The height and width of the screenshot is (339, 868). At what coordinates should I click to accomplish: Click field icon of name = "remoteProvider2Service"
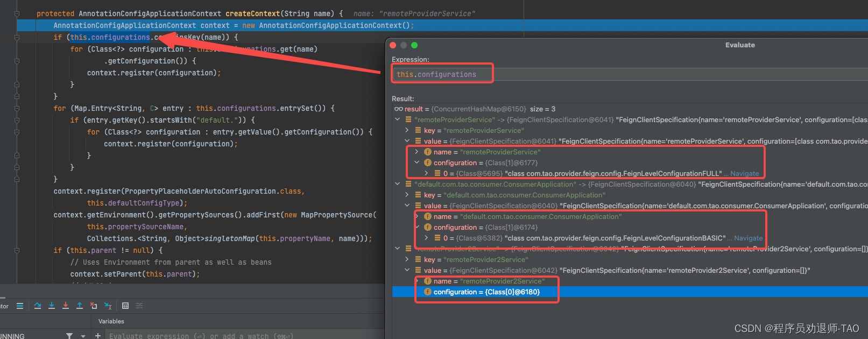[x=428, y=281]
